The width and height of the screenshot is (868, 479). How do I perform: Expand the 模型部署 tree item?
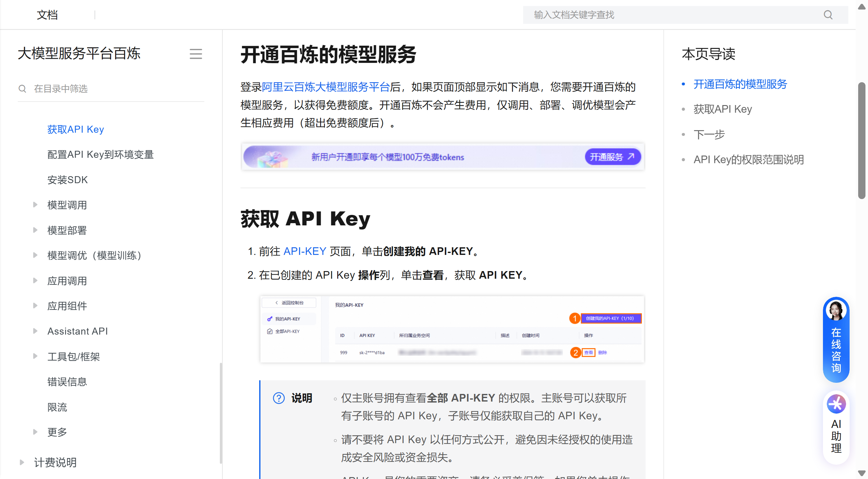[x=35, y=230]
